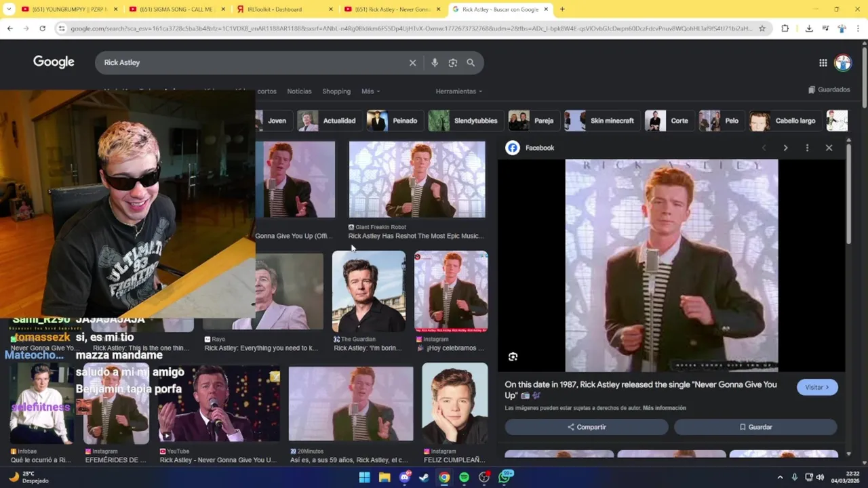Open Spotify from taskbar
868x488 pixels.
click(x=464, y=477)
